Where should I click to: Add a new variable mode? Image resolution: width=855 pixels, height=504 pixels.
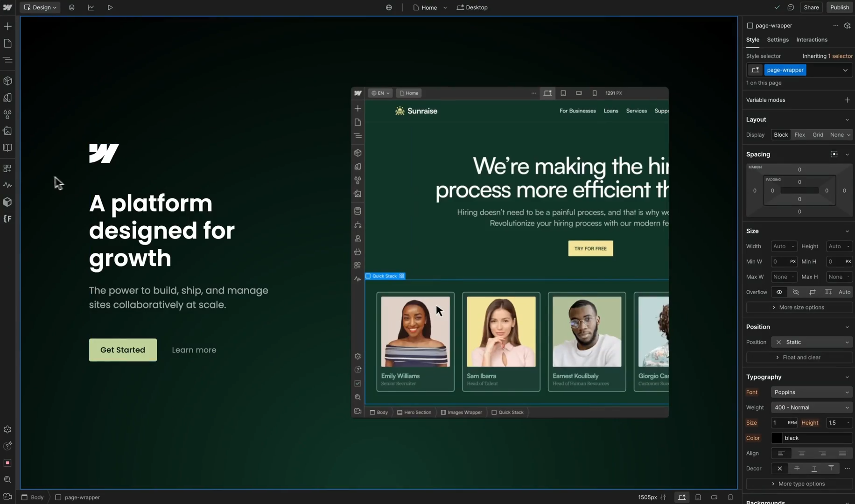tap(847, 100)
